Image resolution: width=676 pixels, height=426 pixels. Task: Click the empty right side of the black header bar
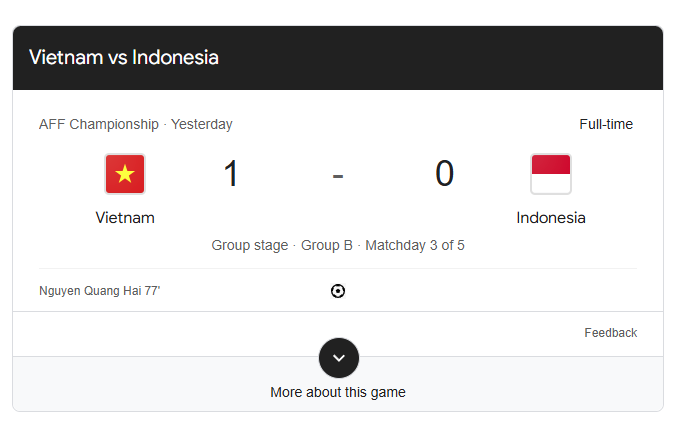[x=500, y=57]
